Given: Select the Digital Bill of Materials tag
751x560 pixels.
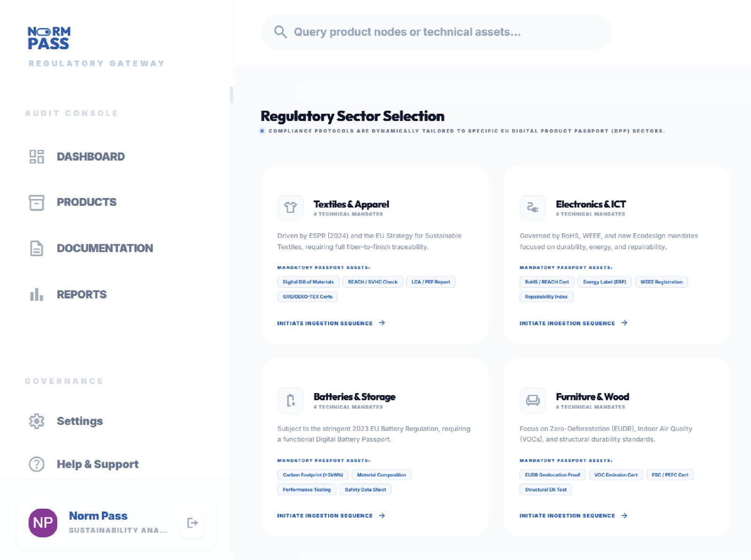Looking at the screenshot, I should tap(308, 282).
